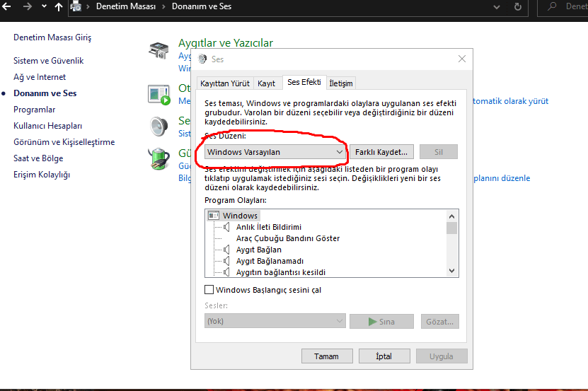Close the Ses dialog
The width and height of the screenshot is (588, 391).
pyautogui.click(x=462, y=59)
